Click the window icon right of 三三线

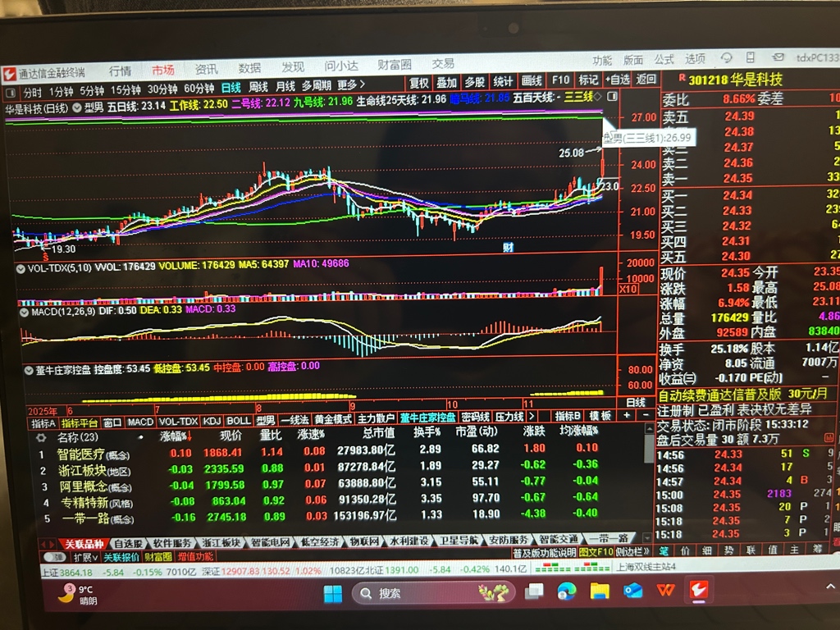612,97
